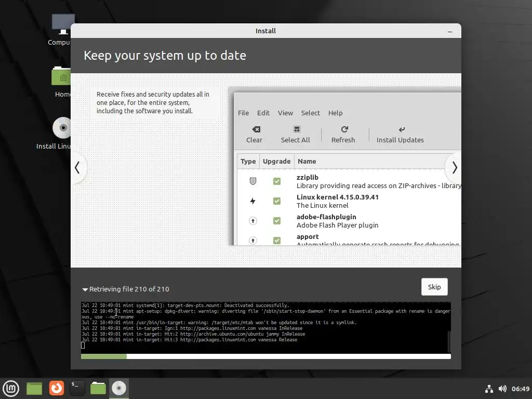Open the network tray icon
The width and height of the screenshot is (532, 399).
click(x=489, y=389)
